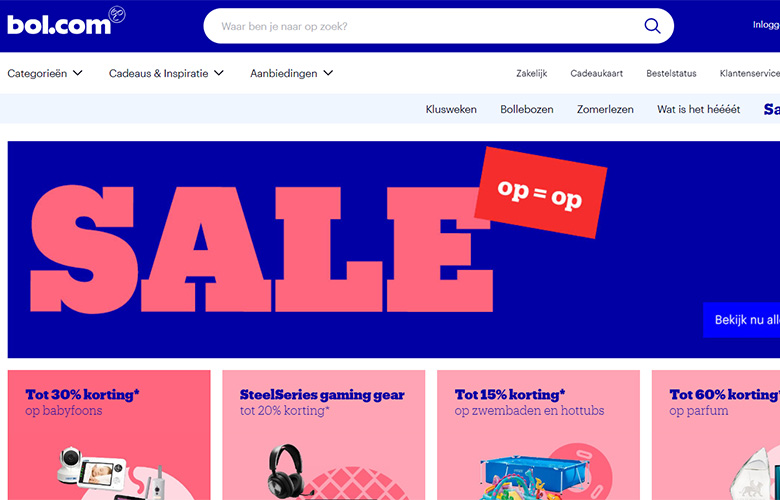This screenshot has height=500, width=780.
Task: Click the red op = op sticker
Action: pos(540,192)
